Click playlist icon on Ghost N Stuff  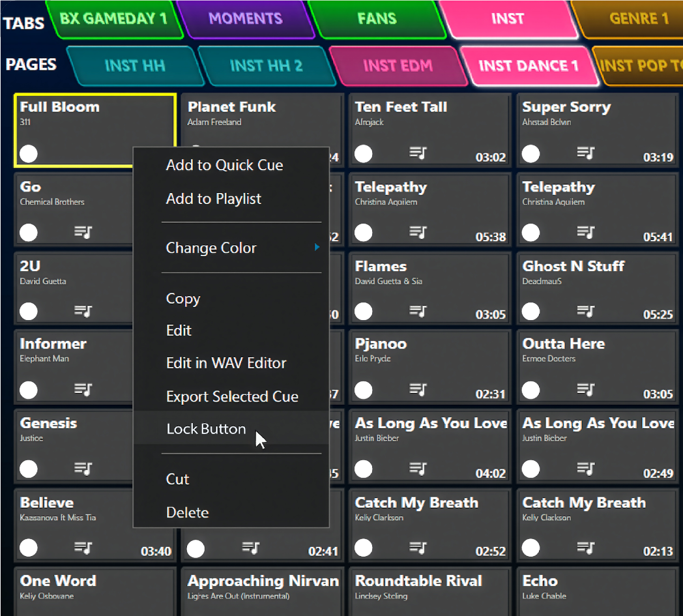(585, 311)
